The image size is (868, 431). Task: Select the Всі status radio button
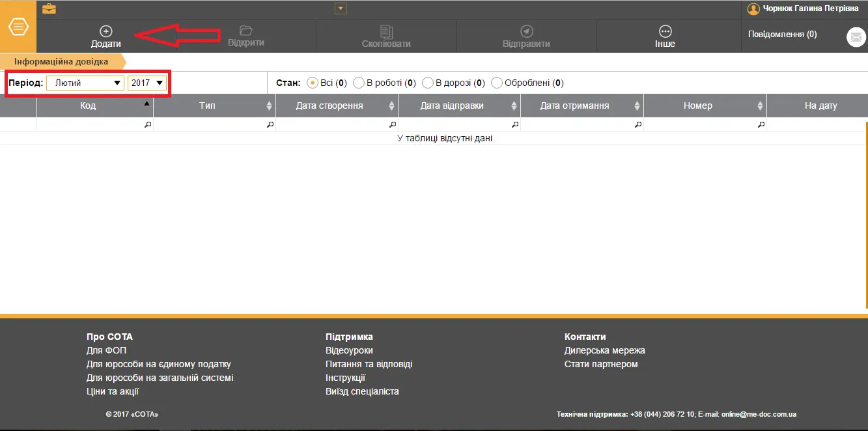[313, 83]
